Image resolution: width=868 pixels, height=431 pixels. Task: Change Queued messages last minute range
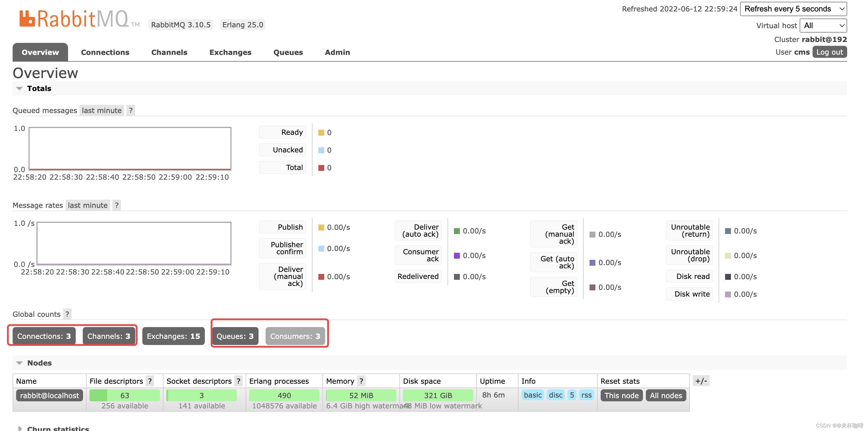point(102,110)
